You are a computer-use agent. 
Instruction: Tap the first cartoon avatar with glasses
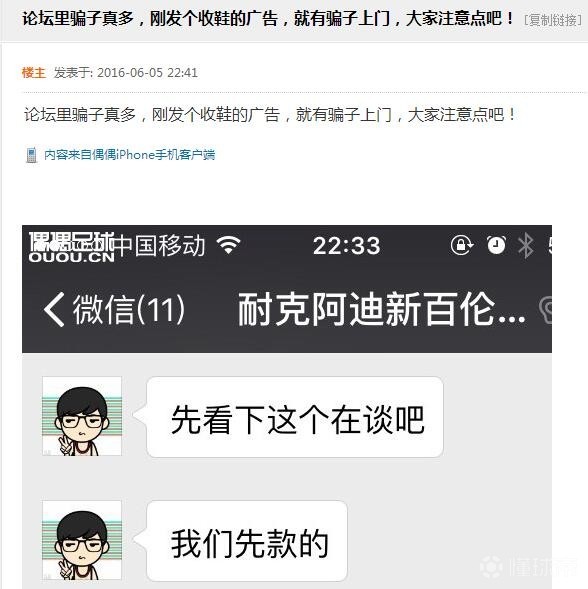[x=82, y=416]
